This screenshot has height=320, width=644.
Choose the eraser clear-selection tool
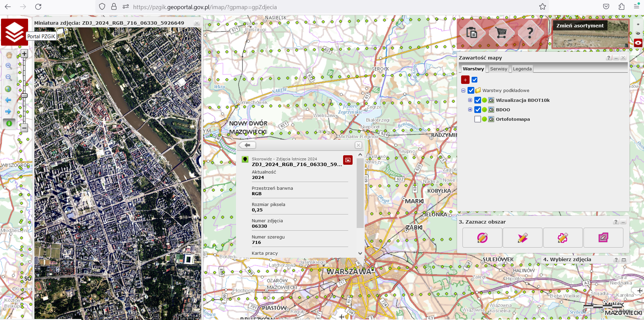pyautogui.click(x=603, y=238)
